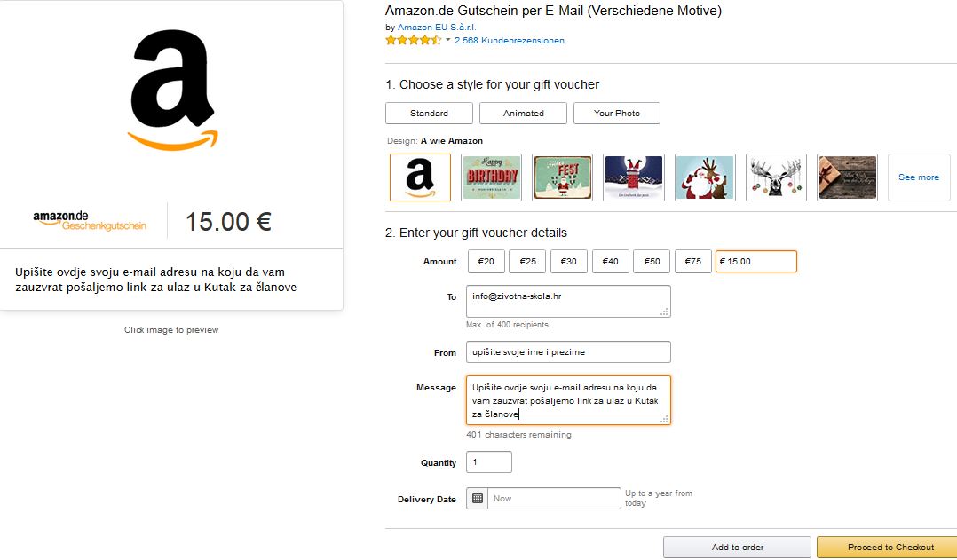Select the 'A wie Amazon' design thumbnail

pos(420,177)
